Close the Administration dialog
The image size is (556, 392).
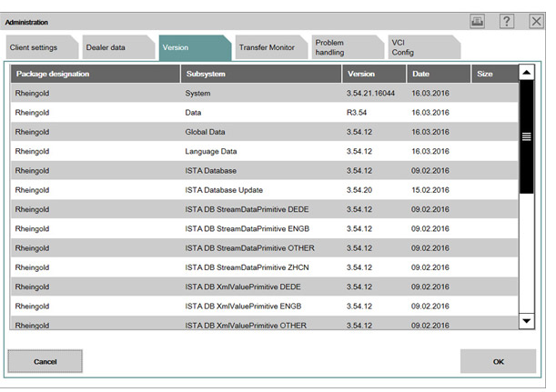(x=536, y=21)
